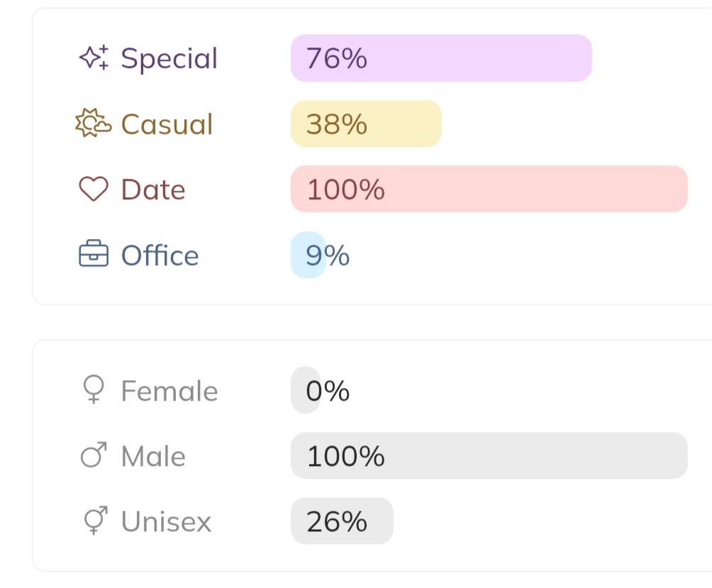
Task: Select the Female gender label
Action: (169, 391)
